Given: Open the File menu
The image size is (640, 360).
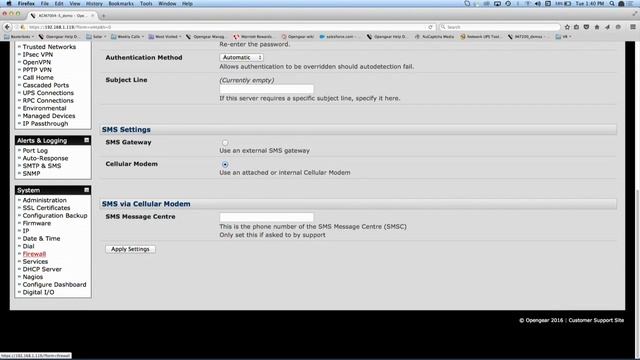Looking at the screenshot, I should (x=44, y=3).
